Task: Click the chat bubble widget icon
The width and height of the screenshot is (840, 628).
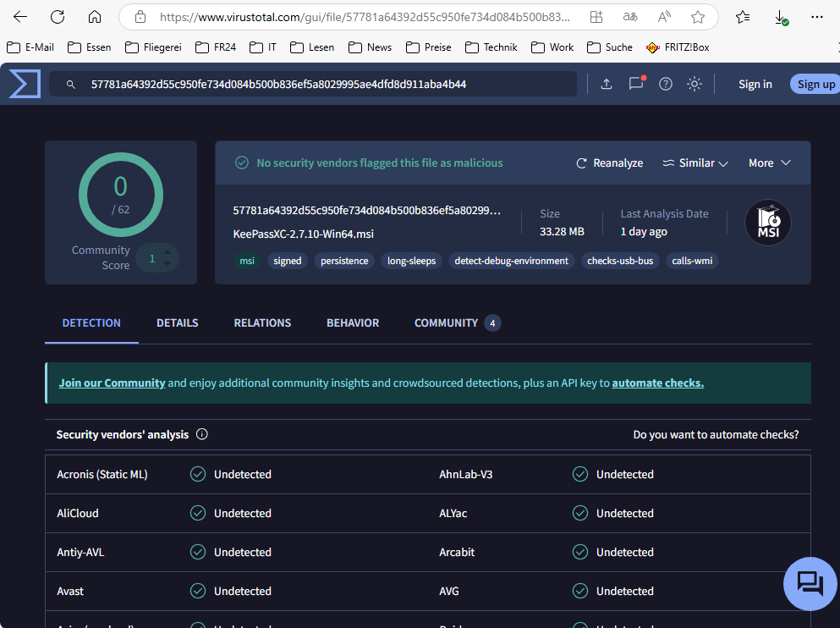Action: point(810,583)
